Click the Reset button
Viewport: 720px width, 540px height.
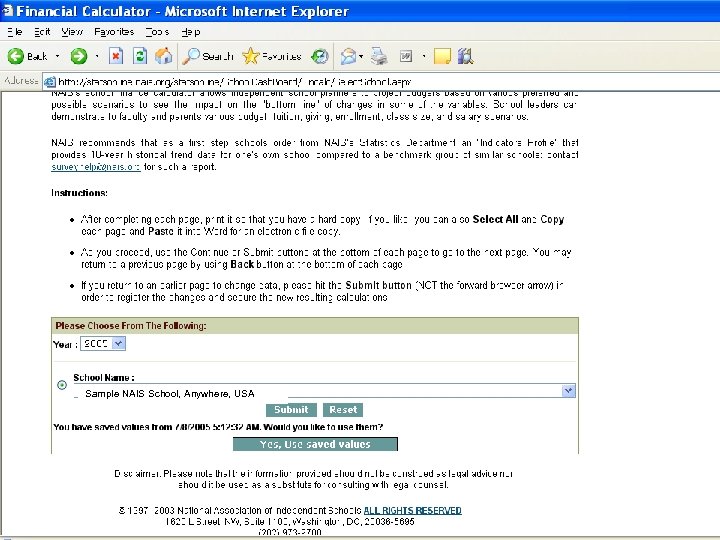343,410
